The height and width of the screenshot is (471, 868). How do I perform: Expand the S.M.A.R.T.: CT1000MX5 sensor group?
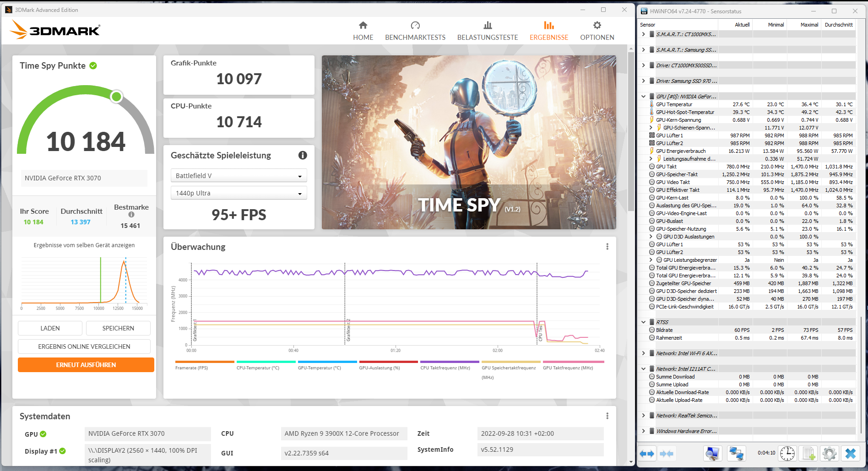[643, 34]
